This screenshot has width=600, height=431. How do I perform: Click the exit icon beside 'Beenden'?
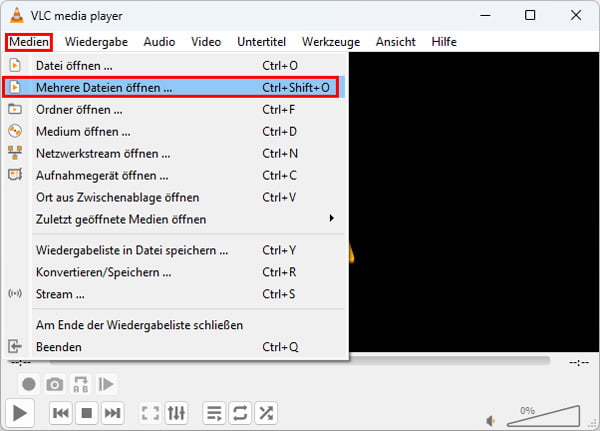tap(15, 346)
